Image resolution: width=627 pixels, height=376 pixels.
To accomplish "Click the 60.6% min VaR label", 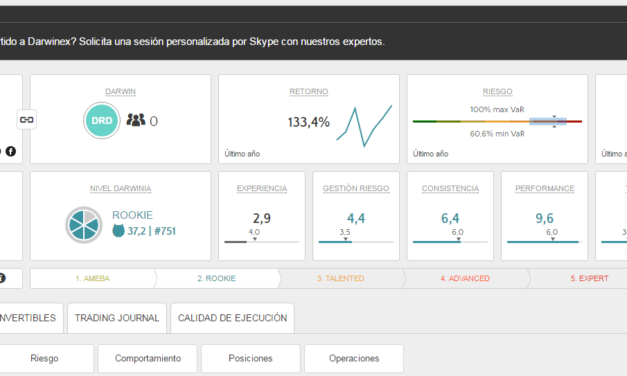I will 497,134.
